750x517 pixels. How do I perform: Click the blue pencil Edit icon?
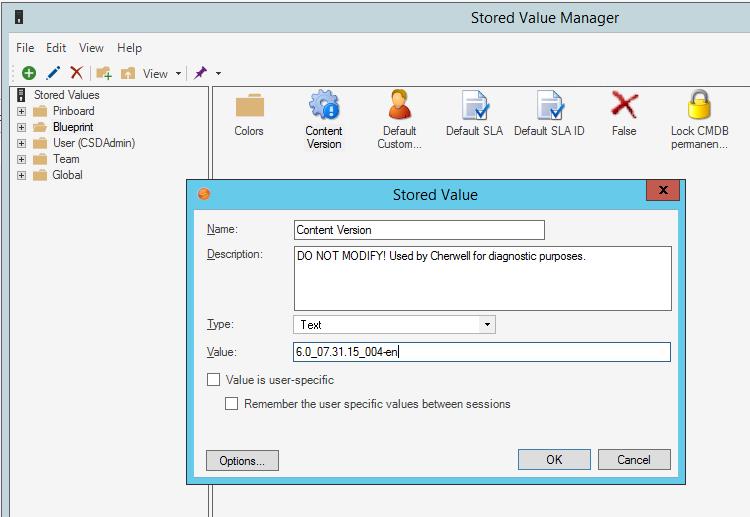tap(53, 73)
